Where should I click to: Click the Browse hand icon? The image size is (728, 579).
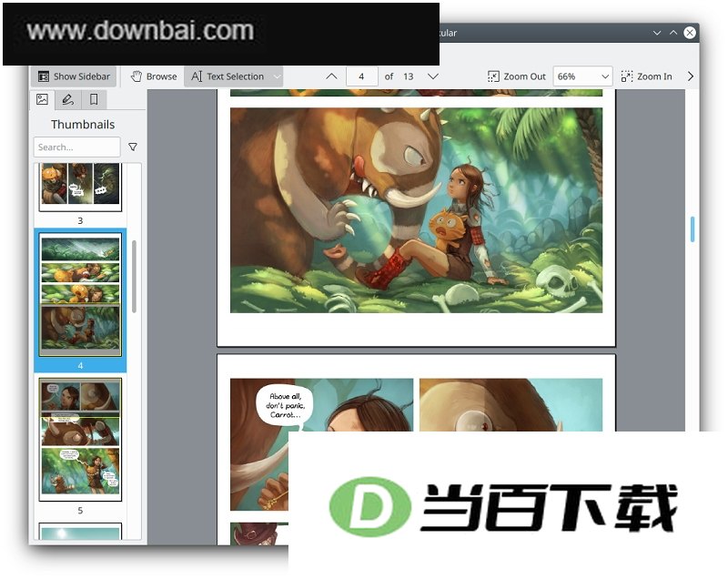[136, 76]
